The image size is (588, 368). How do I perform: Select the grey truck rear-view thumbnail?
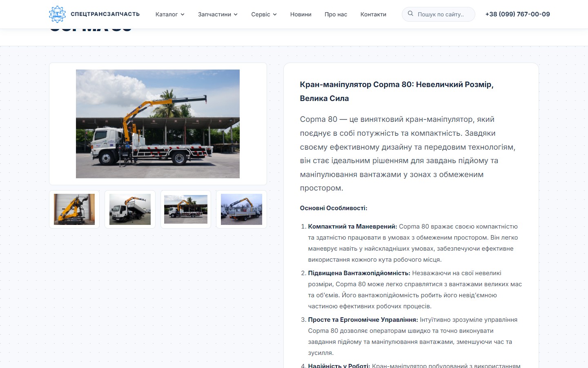point(241,209)
